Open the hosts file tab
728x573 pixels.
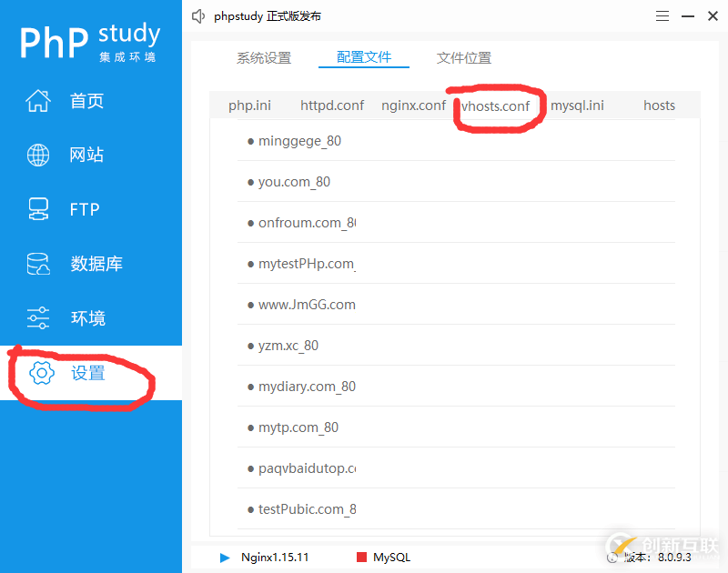tap(659, 106)
